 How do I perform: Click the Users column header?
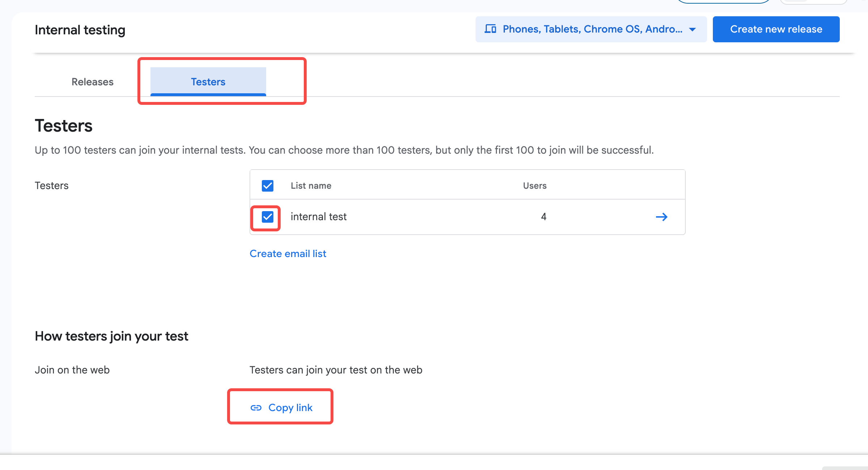[x=535, y=185]
